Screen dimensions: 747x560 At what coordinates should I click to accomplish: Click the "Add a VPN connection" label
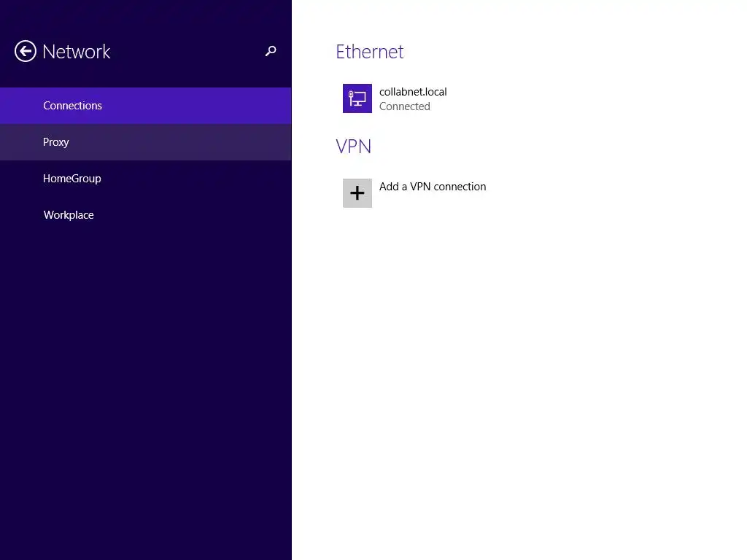click(x=433, y=187)
